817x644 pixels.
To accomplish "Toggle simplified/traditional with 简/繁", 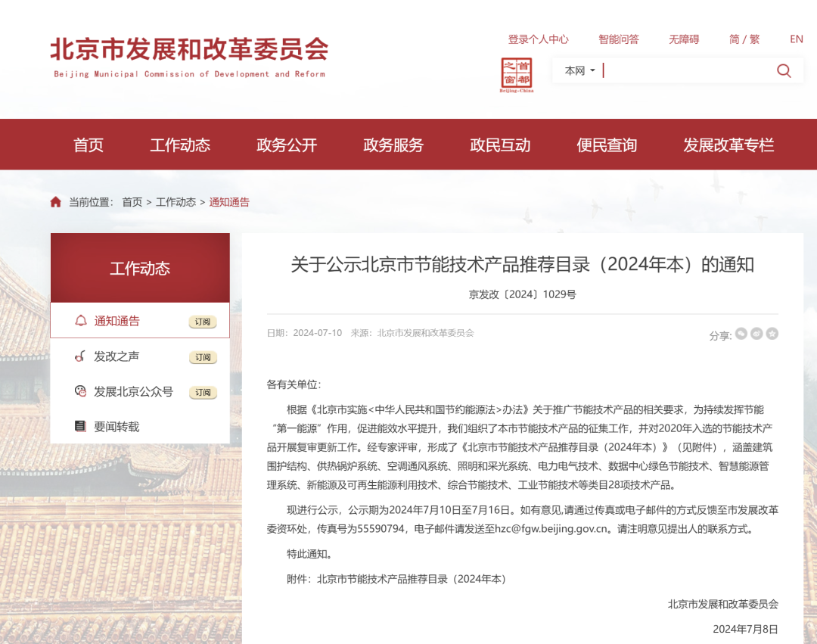I will (744, 39).
